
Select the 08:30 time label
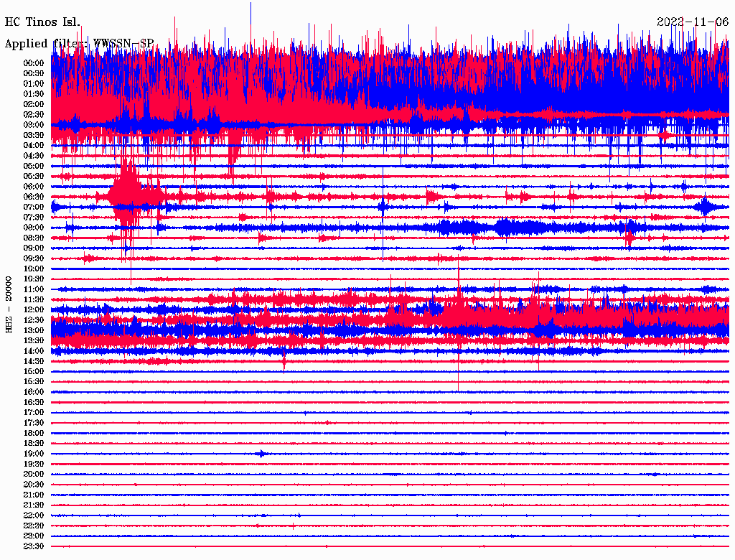[x=34, y=238]
